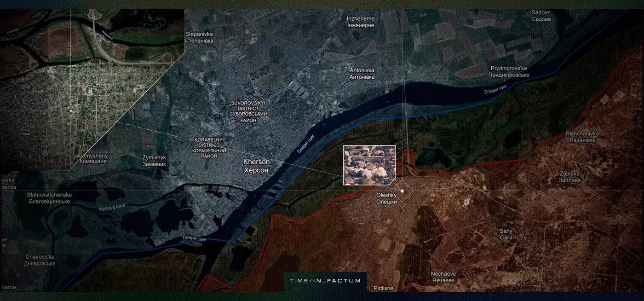Select the Antonivka label
Image resolution: width=644 pixels, height=301 pixels.
362,74
